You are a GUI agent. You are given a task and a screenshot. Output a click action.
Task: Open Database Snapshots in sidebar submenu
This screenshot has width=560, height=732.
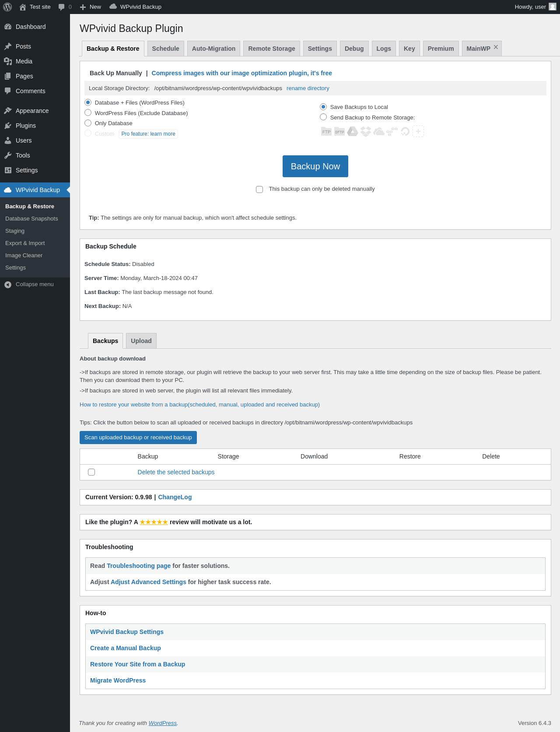click(31, 219)
